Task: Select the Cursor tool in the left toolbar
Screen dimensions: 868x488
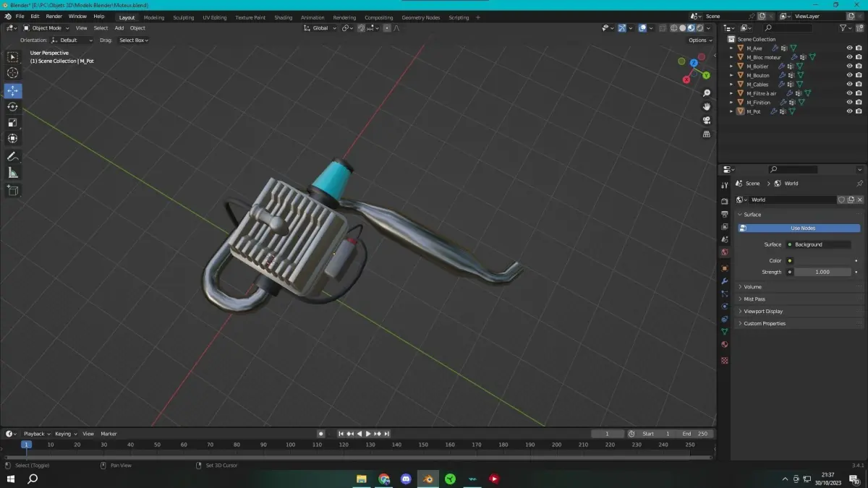Action: coord(13,73)
